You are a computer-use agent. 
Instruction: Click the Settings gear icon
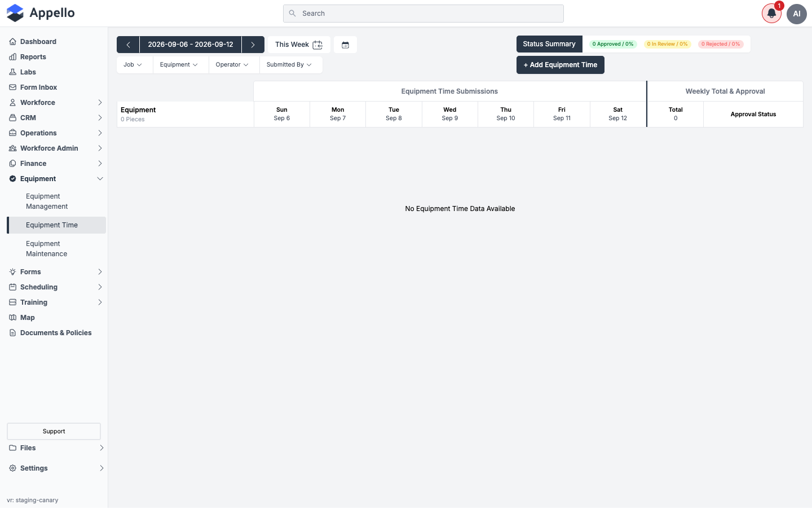[x=12, y=468]
